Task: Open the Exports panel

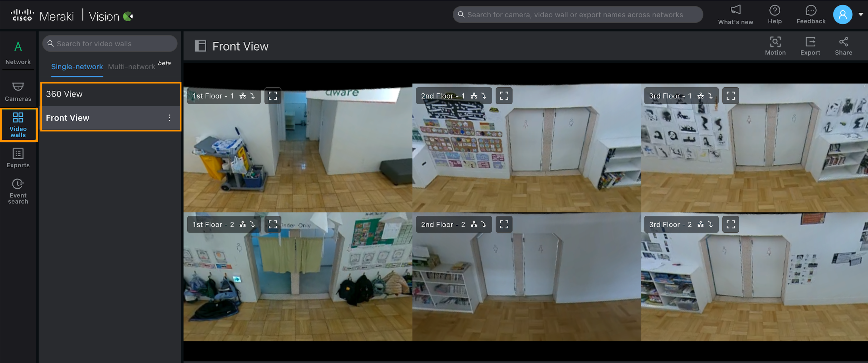Action: (18, 158)
